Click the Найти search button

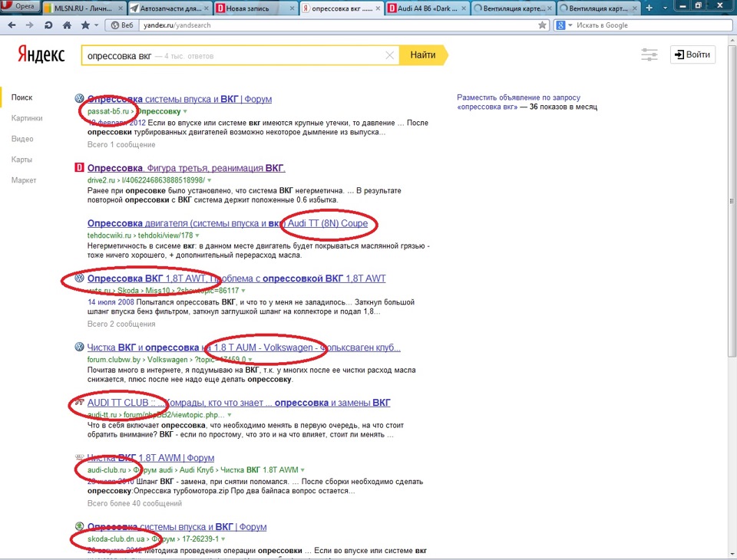pos(423,55)
